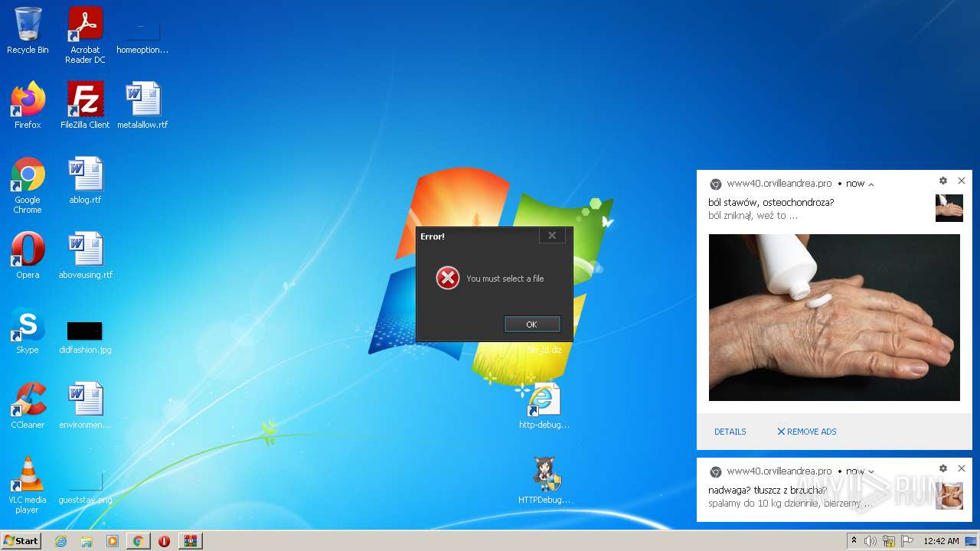Click small hand thumbnail in top notification
Screen dimensions: 980x551
pyautogui.click(x=949, y=208)
